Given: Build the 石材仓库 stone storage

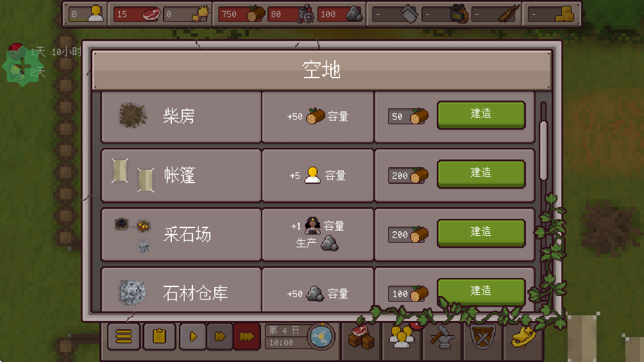Looking at the screenshot, I should tap(481, 292).
